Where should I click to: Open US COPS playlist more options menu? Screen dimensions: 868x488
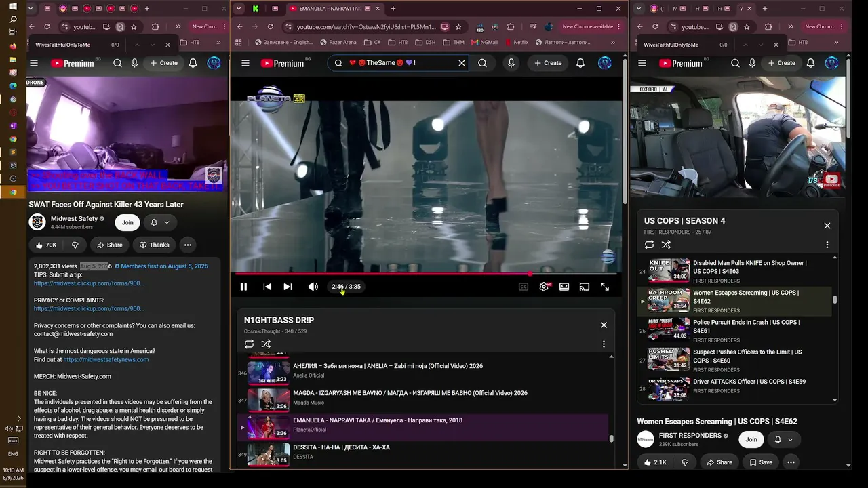point(827,245)
